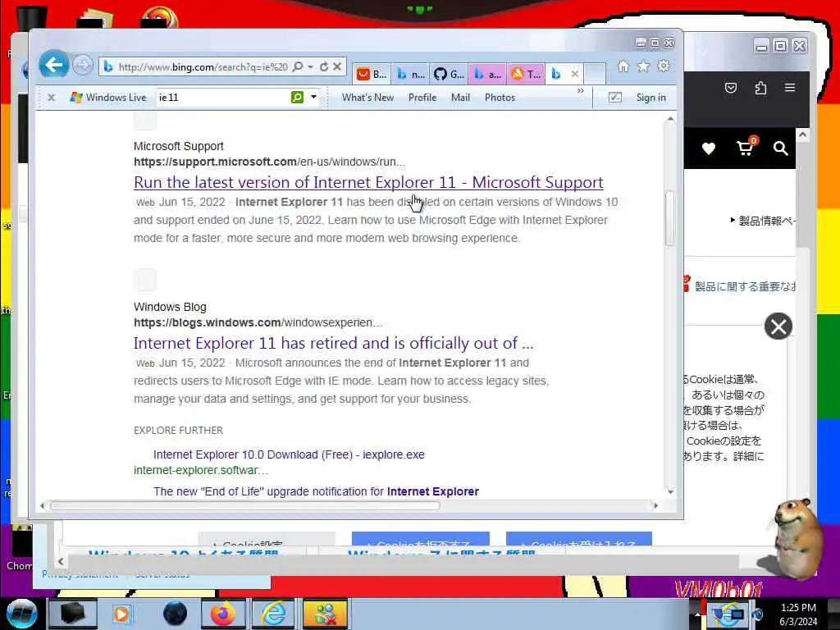Open the media player taskbar icon
This screenshot has width=840, height=630.
[x=121, y=614]
